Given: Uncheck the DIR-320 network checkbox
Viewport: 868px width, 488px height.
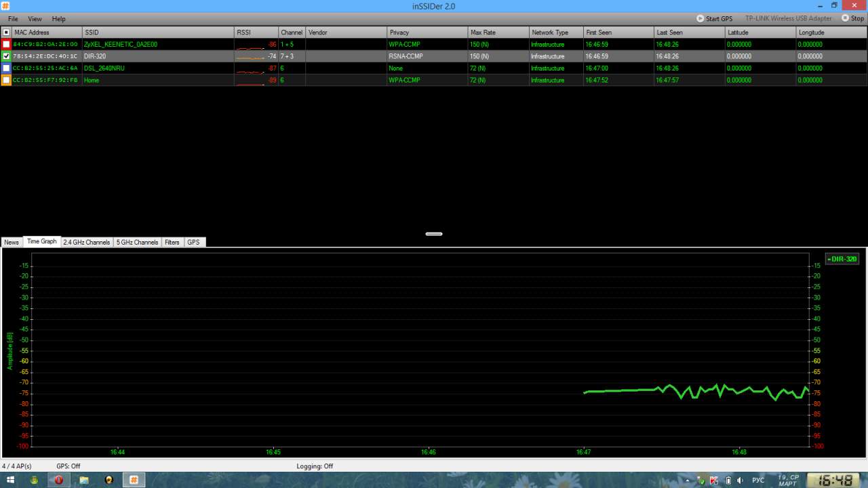Looking at the screenshot, I should tap(6, 56).
